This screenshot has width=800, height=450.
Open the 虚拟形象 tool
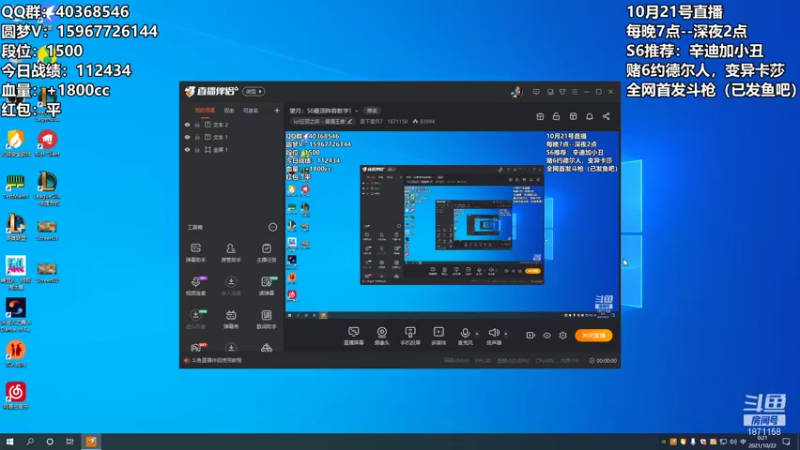pos(196,319)
